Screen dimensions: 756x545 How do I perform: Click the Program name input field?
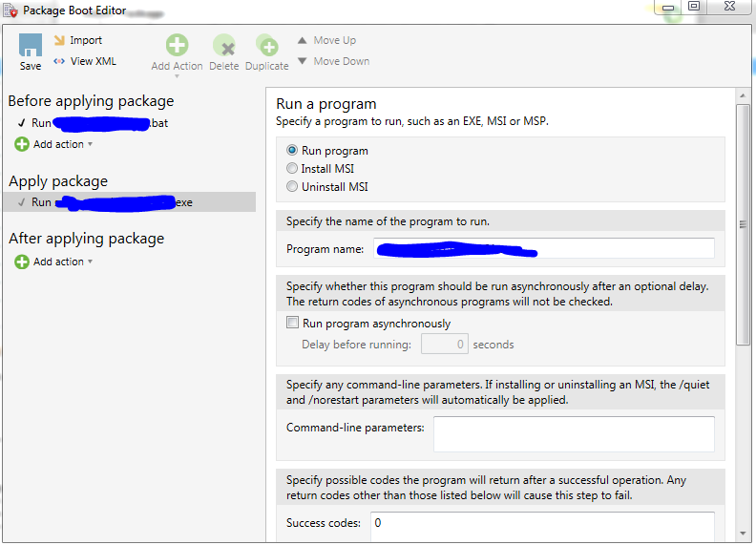point(544,249)
